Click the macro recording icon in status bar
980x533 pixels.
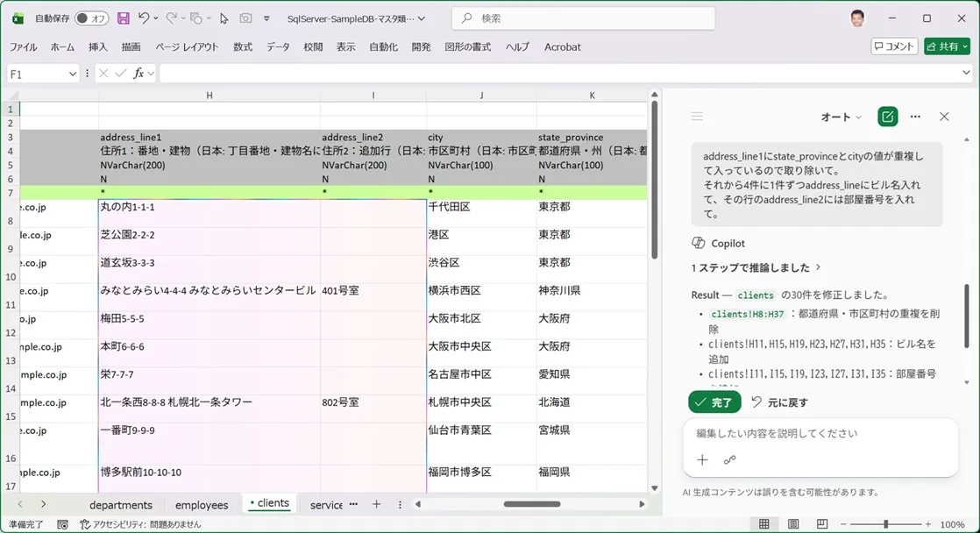(x=62, y=524)
